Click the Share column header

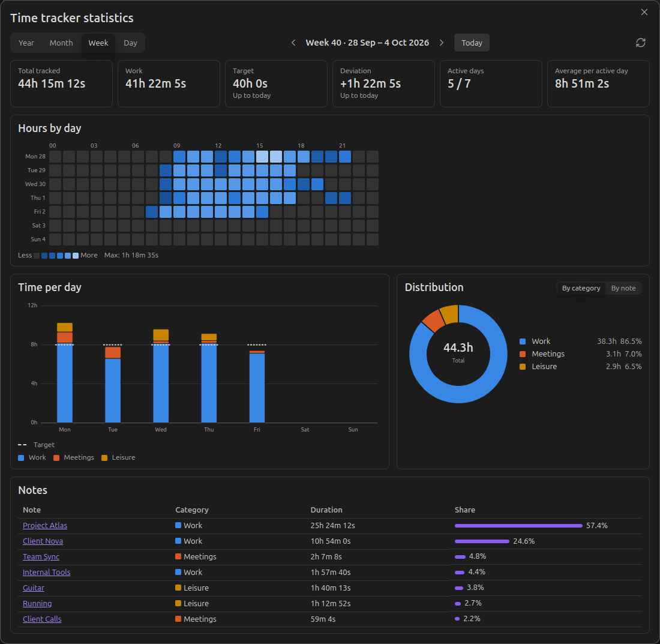[x=464, y=510]
